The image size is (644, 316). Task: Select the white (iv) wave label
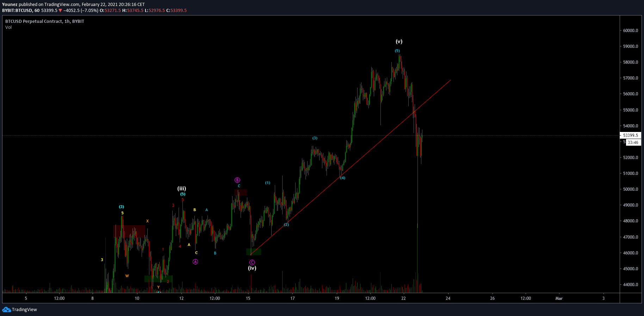(252, 268)
